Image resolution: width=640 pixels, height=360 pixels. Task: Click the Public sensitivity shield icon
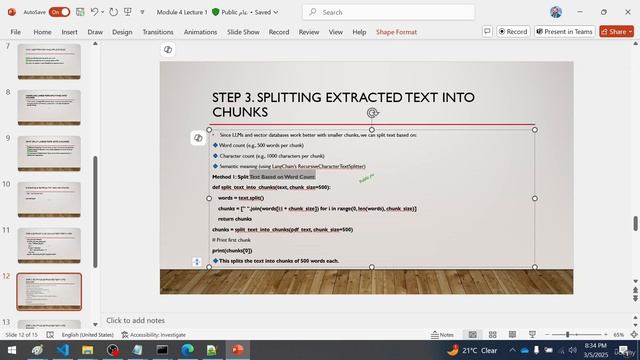(x=216, y=12)
